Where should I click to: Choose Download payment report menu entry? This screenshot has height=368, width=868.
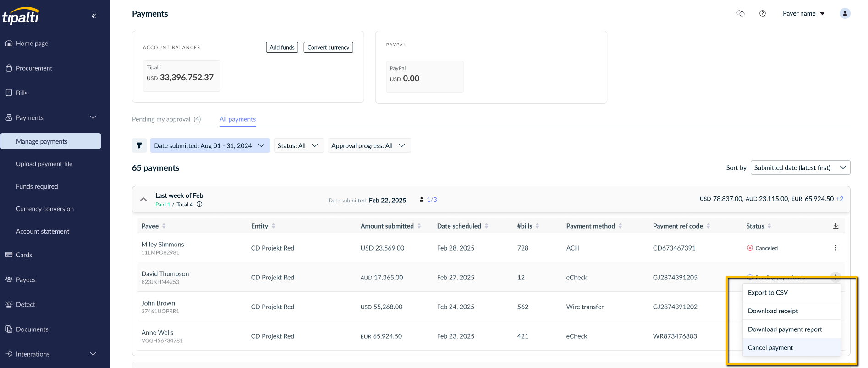(x=791, y=329)
